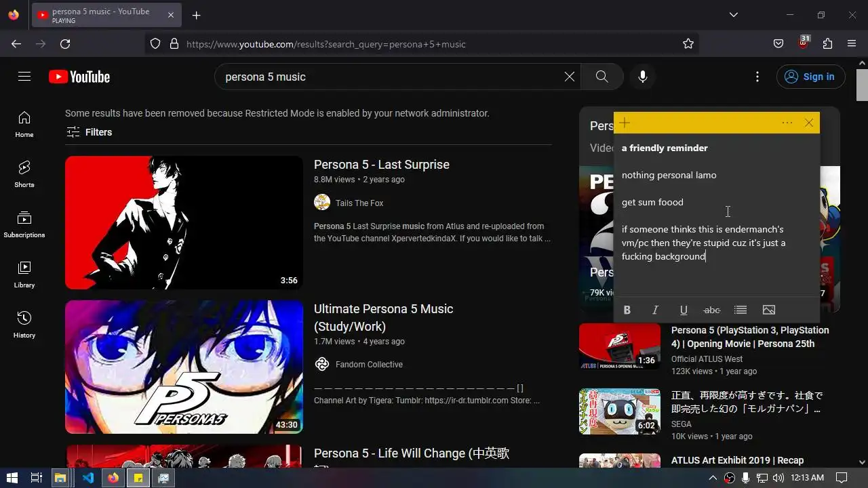Open Persona 5 - Last Surprise thumbnail

(184, 223)
